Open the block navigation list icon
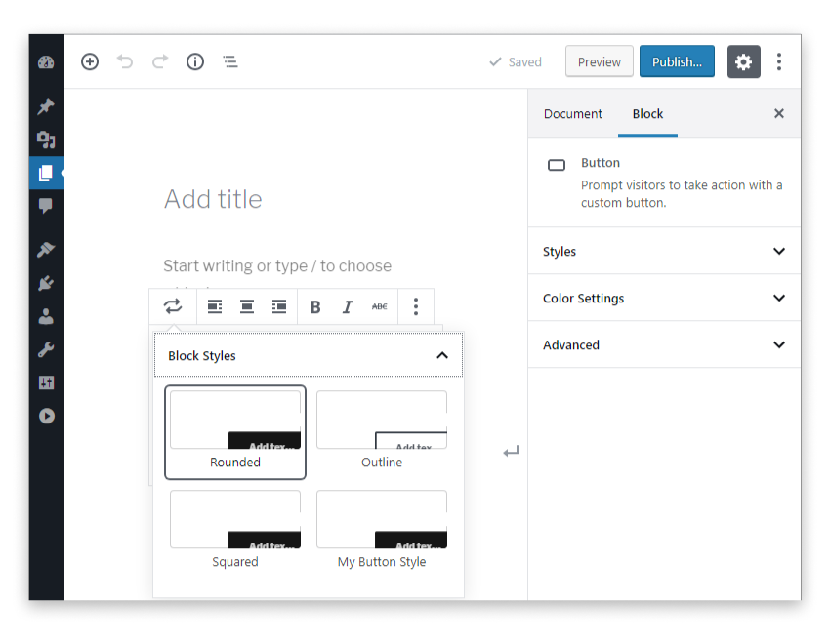This screenshot has height=644, width=830. coord(230,61)
